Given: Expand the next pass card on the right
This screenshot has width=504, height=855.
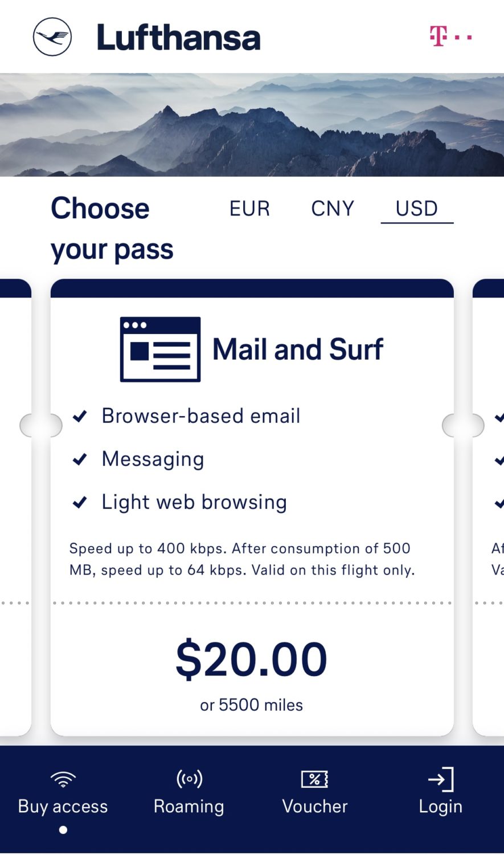Looking at the screenshot, I should point(464,424).
